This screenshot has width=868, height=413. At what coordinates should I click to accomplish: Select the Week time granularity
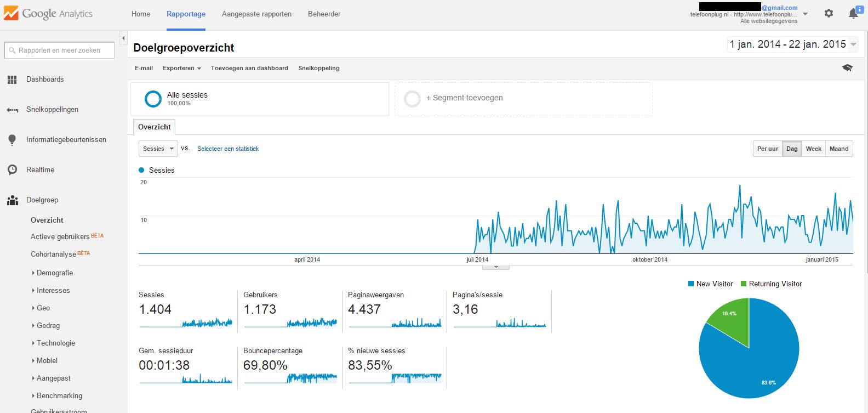coord(814,149)
